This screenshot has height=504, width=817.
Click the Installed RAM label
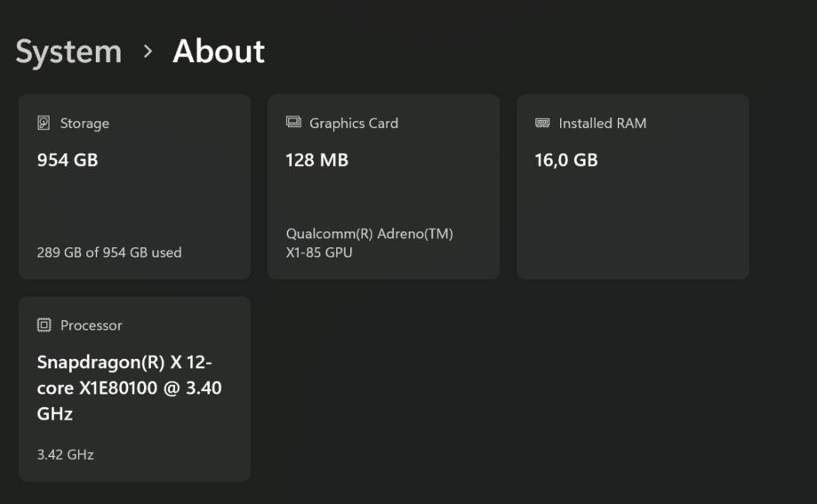[x=602, y=124]
